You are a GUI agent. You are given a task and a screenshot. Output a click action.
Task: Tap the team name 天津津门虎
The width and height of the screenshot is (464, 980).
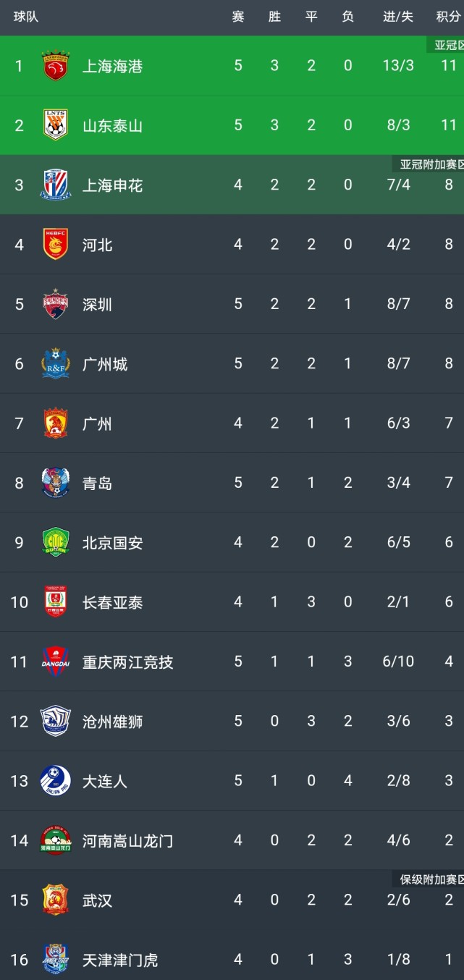click(120, 960)
